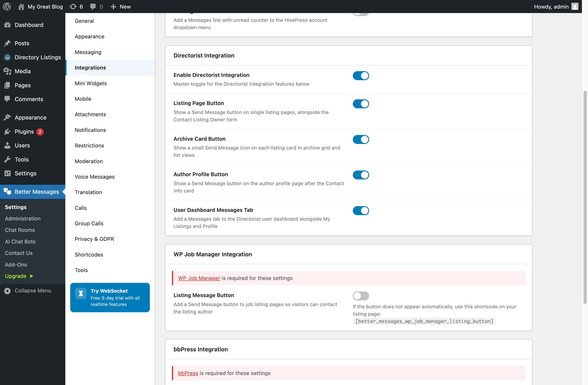This screenshot has height=385, width=588.
Task: Open the comments bubble icon in admin bar
Action: [93, 7]
